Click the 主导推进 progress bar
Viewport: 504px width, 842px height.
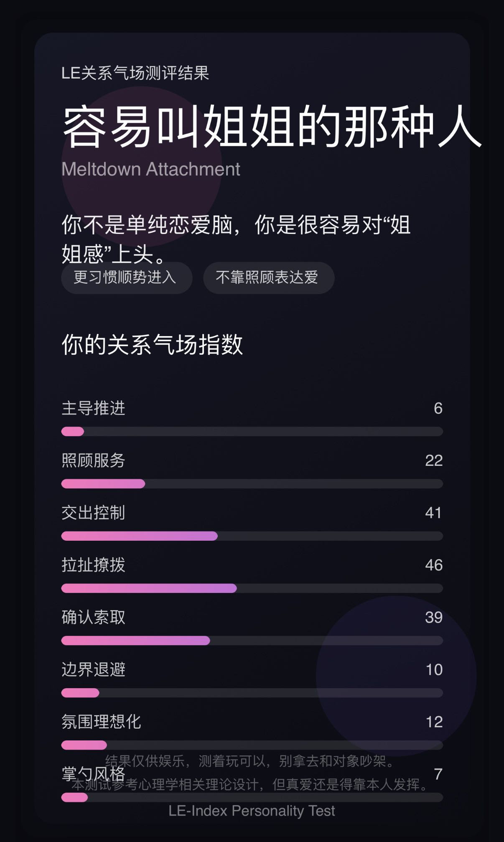pos(252,432)
